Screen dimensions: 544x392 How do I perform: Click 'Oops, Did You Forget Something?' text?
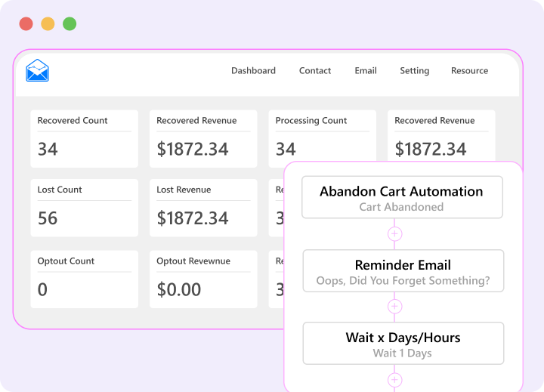(x=403, y=280)
